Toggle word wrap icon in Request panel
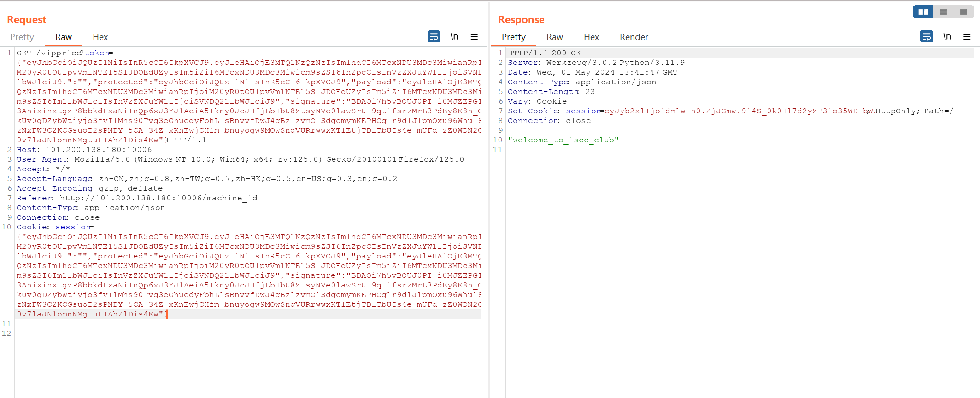The image size is (980, 398). click(x=434, y=36)
